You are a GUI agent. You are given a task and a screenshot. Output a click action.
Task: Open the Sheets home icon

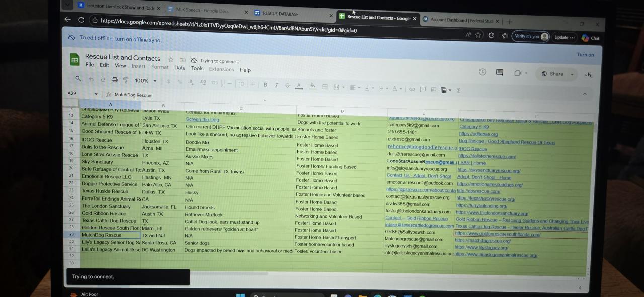[x=74, y=60]
